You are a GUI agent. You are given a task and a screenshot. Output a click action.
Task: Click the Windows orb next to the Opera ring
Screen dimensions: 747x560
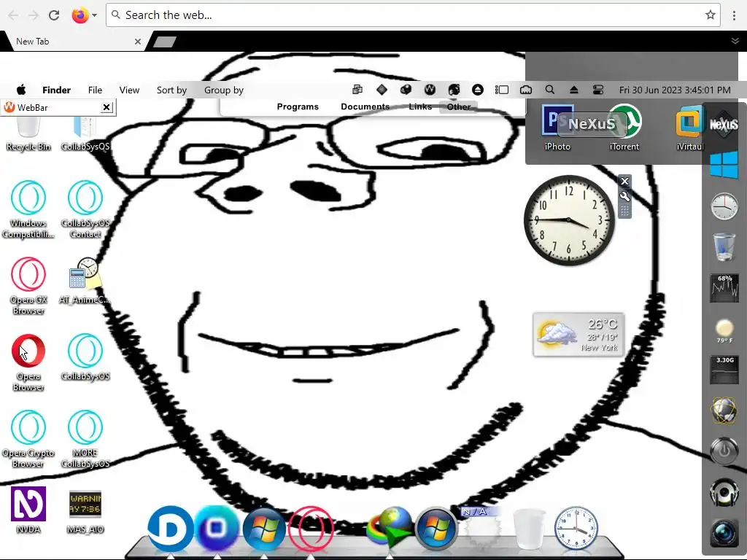point(264,529)
